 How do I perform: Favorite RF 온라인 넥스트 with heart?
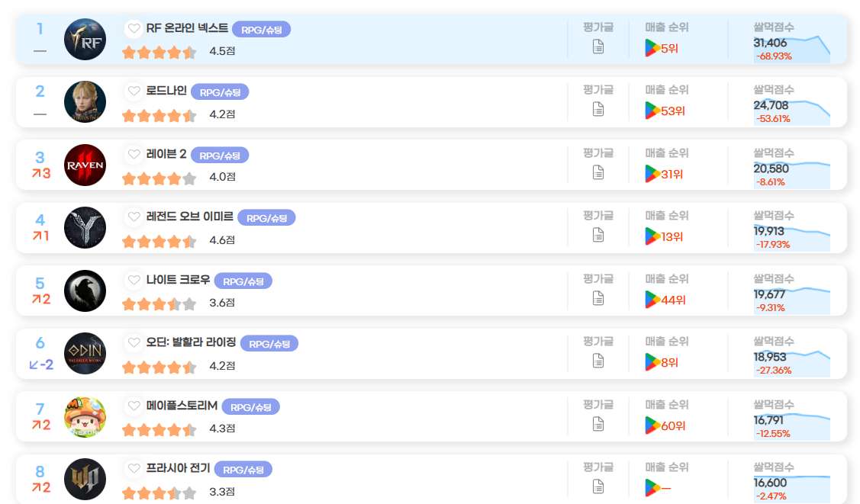click(x=134, y=28)
